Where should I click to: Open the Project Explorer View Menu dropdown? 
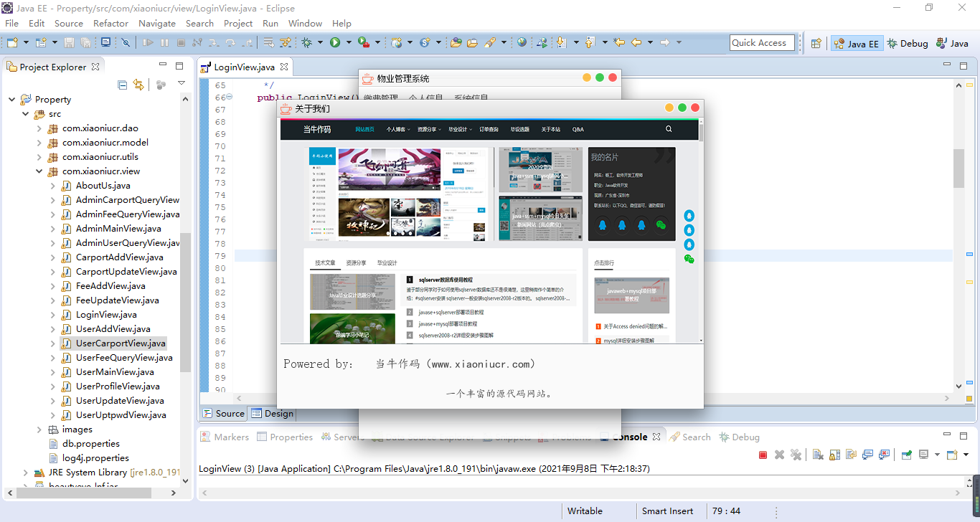181,84
